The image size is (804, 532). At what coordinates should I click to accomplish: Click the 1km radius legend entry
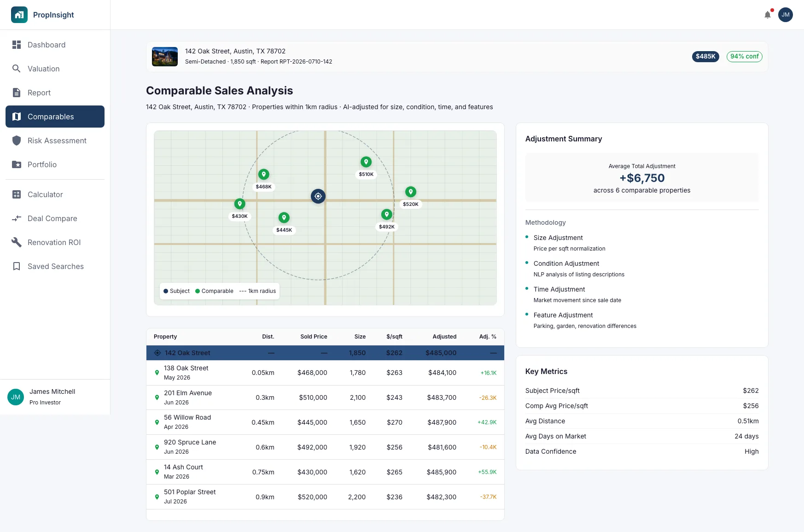click(257, 291)
